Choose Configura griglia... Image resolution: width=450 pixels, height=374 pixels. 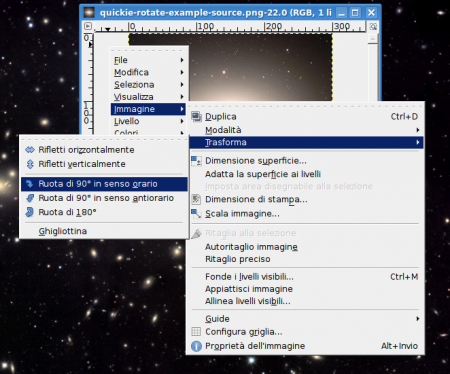305,332
